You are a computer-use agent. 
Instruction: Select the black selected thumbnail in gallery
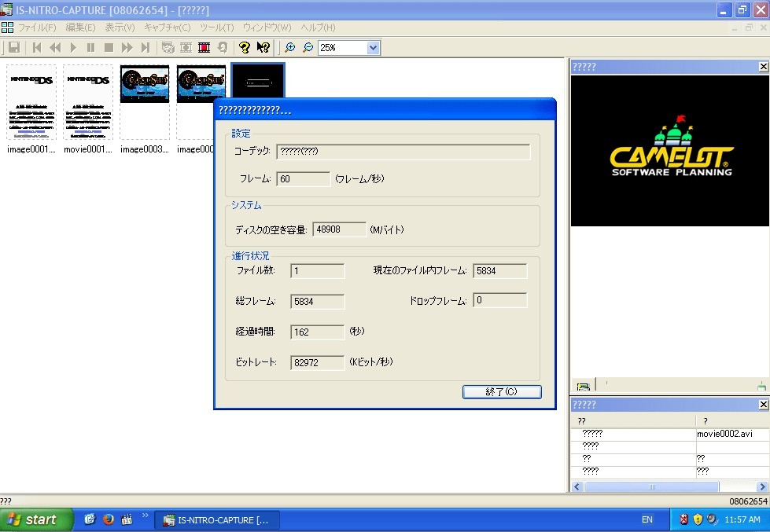coord(258,81)
